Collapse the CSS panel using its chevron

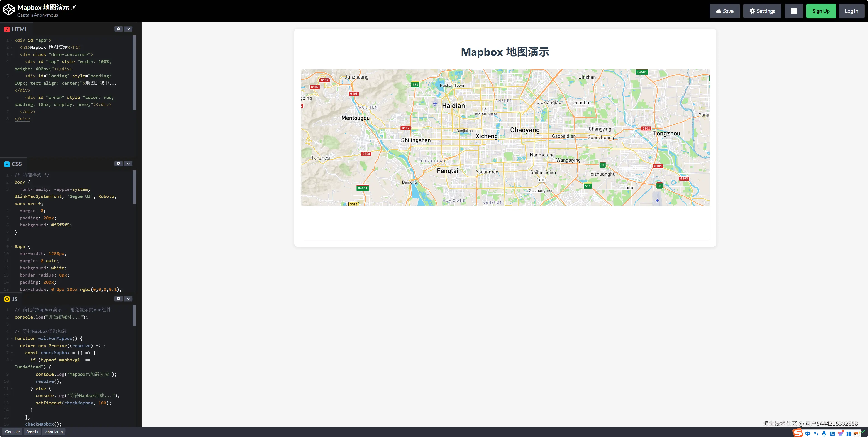point(128,164)
